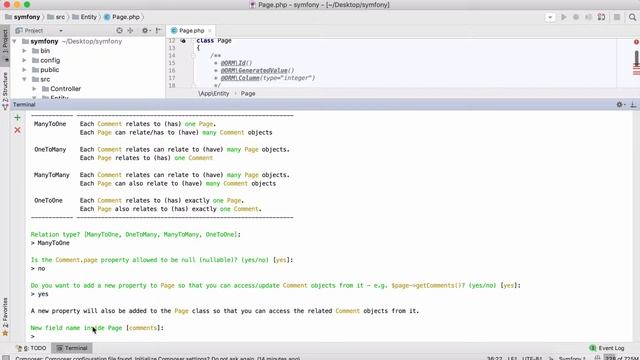The height and width of the screenshot is (360, 640).
Task: Click the hide Project panel icon
Action: point(158,31)
